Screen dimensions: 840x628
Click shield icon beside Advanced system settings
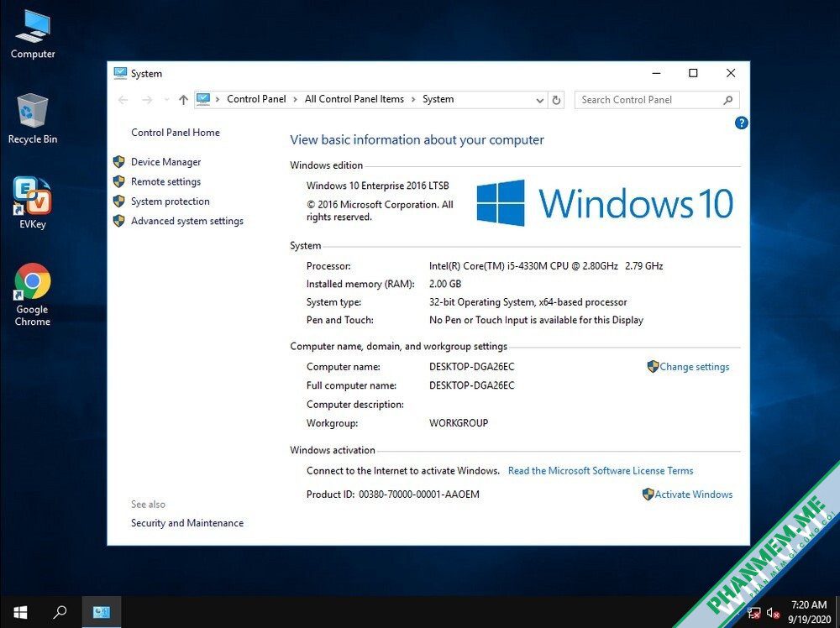point(119,221)
